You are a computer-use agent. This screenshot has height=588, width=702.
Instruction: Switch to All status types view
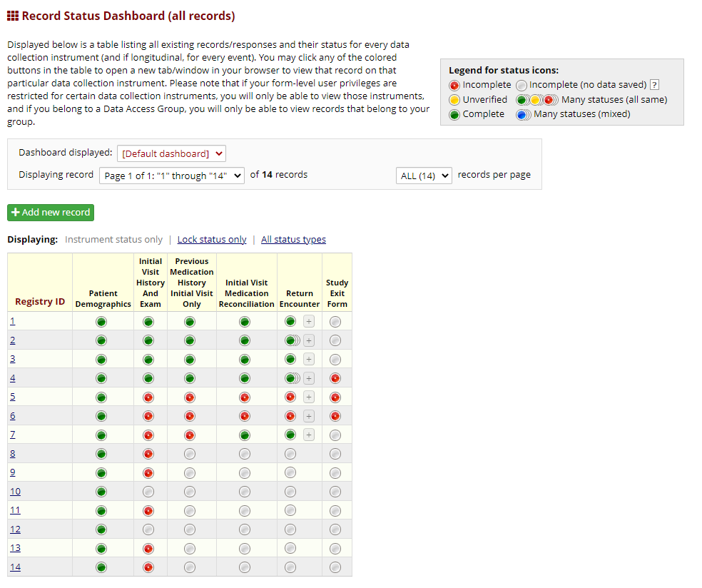tap(293, 240)
